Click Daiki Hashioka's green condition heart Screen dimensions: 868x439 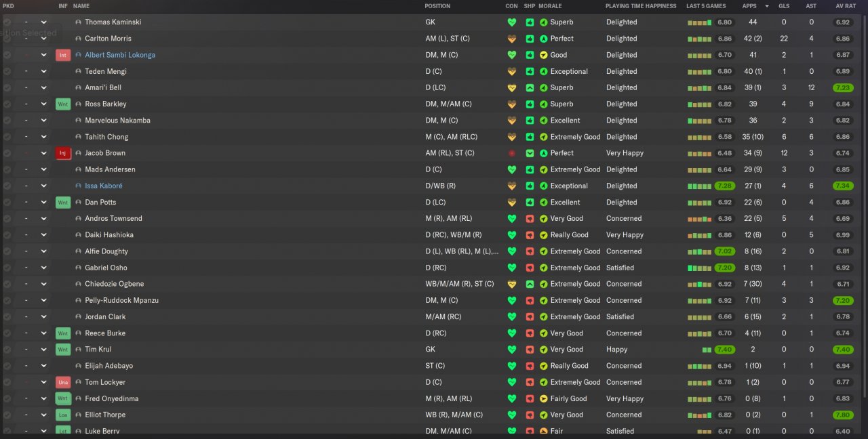(512, 235)
